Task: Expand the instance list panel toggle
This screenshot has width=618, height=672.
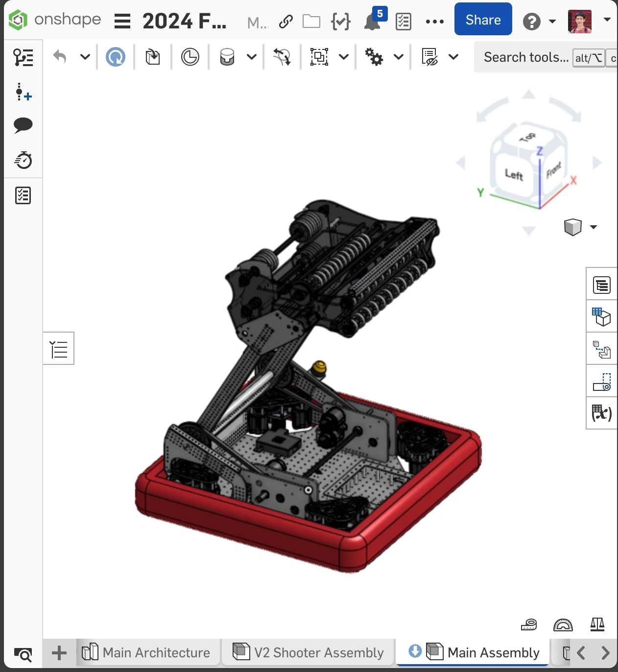Action: pos(59,348)
